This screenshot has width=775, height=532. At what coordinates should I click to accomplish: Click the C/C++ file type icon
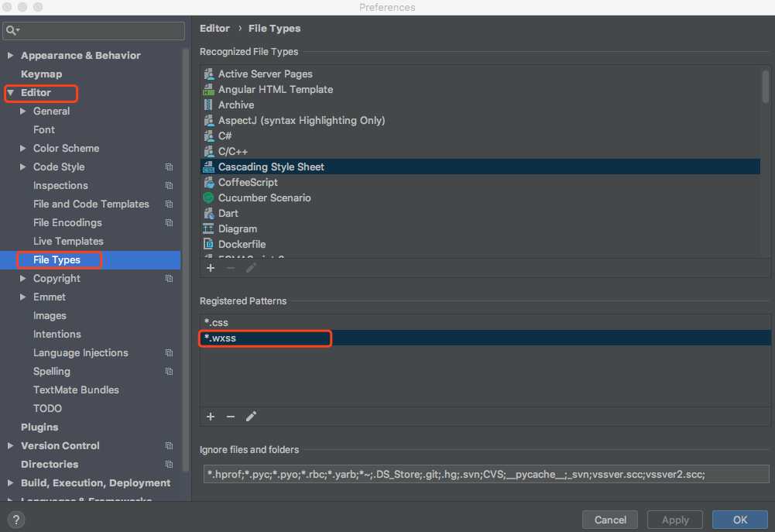tap(208, 151)
